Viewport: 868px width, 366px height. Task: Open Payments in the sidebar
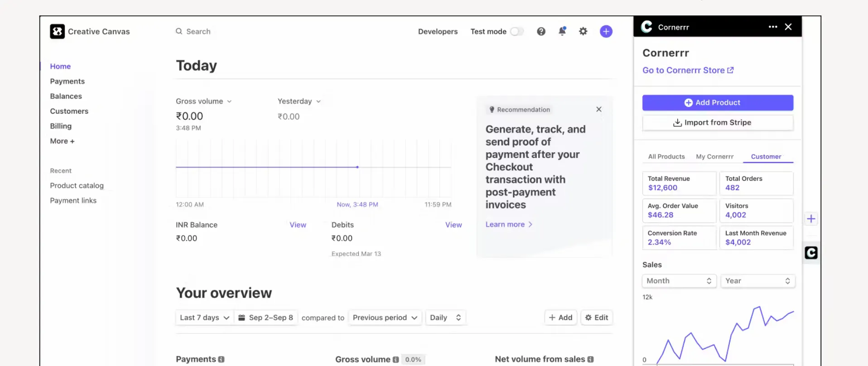coord(68,81)
